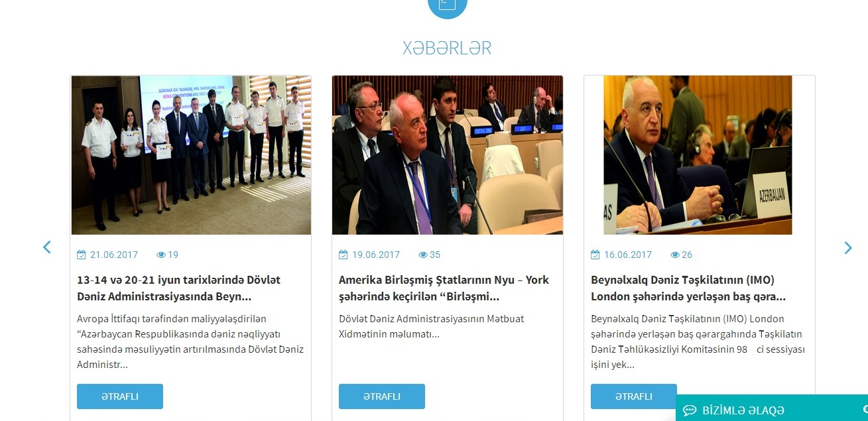
Task: Open headline about 13-14 və 20-21 iyun
Action: coord(179,288)
